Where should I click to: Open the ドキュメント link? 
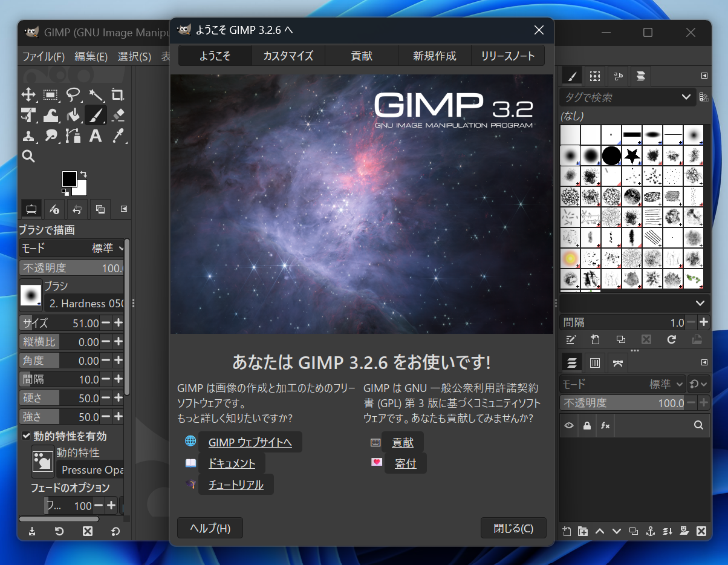coord(232,464)
